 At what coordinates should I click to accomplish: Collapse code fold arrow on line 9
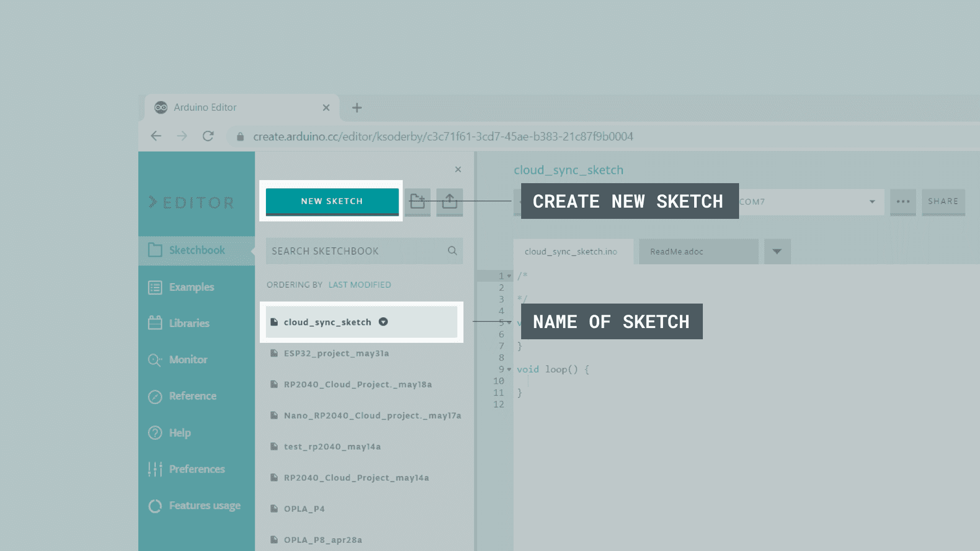coord(509,369)
